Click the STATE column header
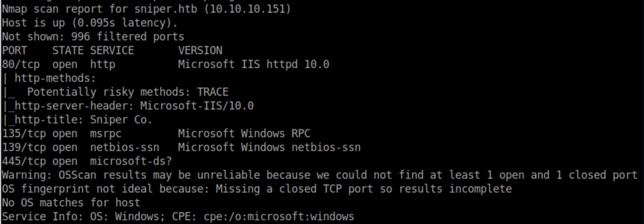644x224 pixels. coord(68,50)
